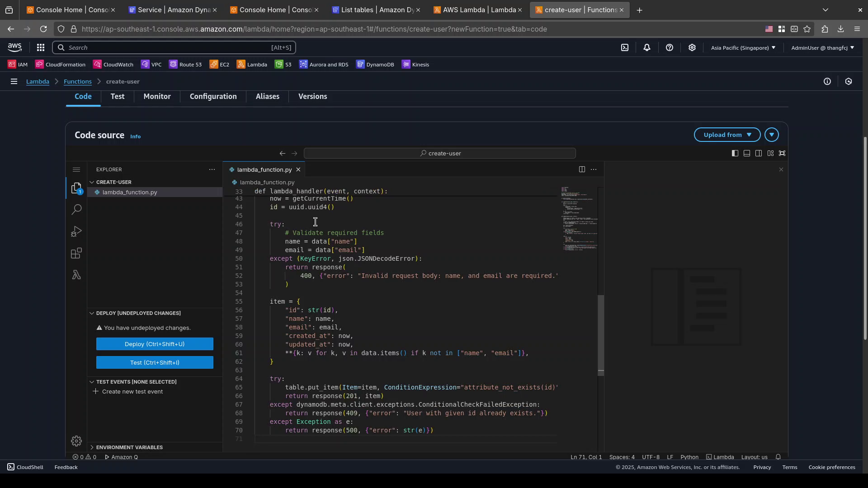
Task: Go to Lambda breadcrumb link
Action: (x=38, y=82)
